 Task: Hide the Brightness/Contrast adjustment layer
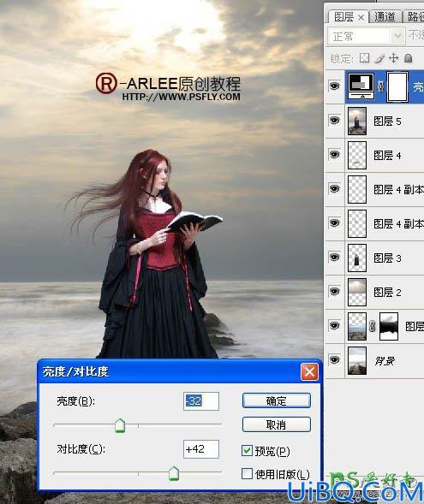point(335,86)
